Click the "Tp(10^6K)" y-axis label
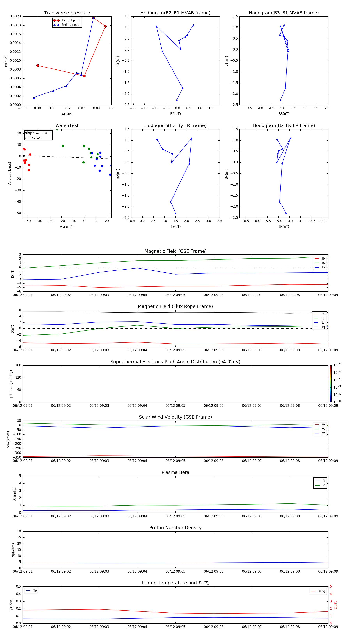This screenshot has height=644, width=351. (x=11, y=605)
